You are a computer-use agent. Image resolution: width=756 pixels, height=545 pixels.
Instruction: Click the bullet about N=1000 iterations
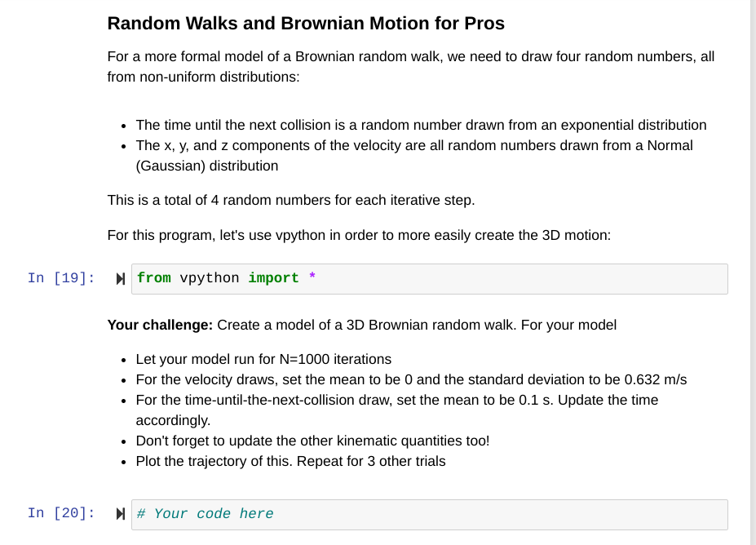263,359
